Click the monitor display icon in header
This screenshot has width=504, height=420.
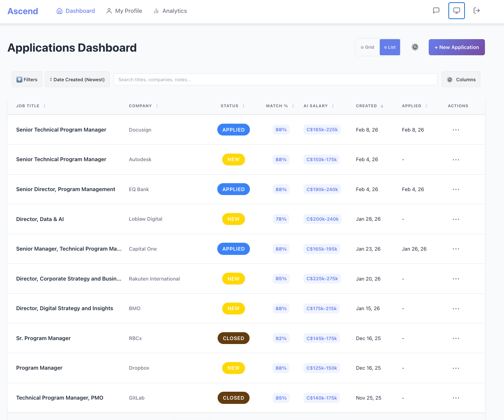[456, 11]
